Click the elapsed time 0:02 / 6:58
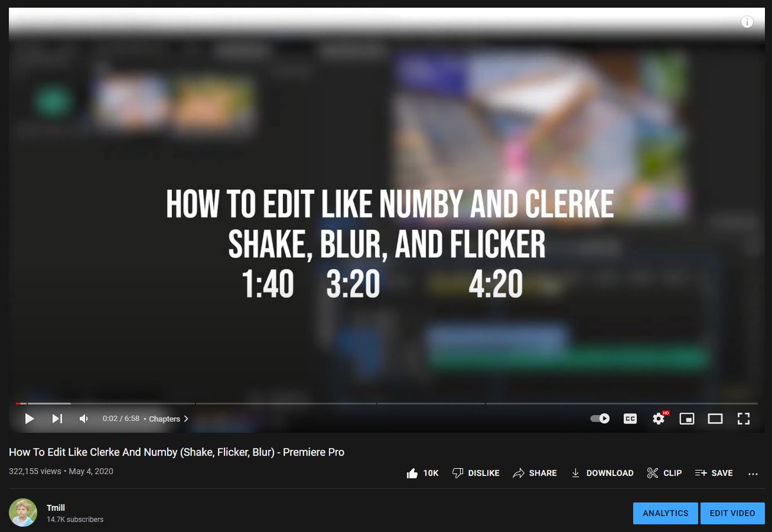 point(121,419)
